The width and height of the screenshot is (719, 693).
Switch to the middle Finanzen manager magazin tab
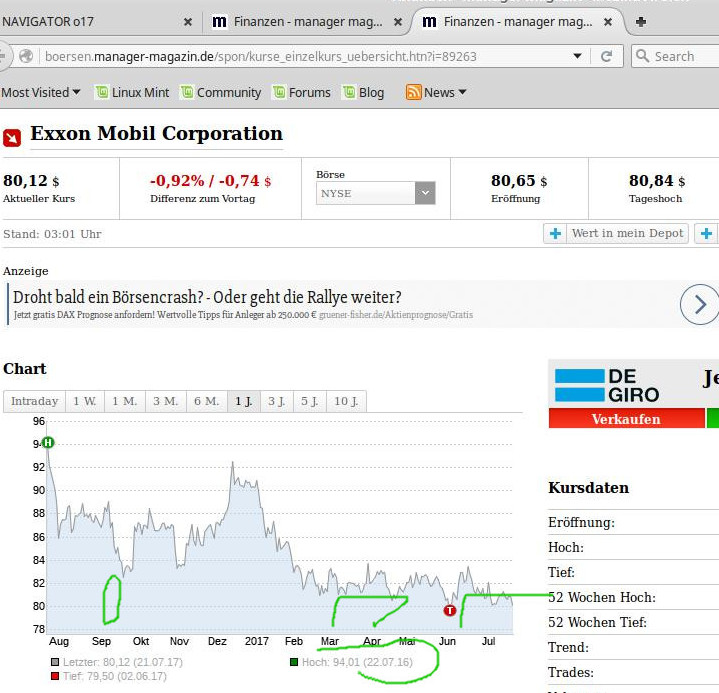point(308,22)
